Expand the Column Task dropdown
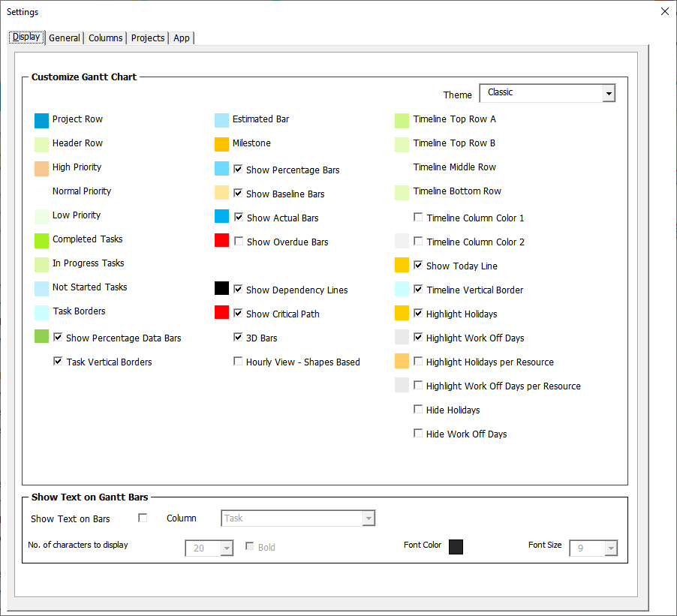Screen dimensions: 677x616 click(x=369, y=518)
